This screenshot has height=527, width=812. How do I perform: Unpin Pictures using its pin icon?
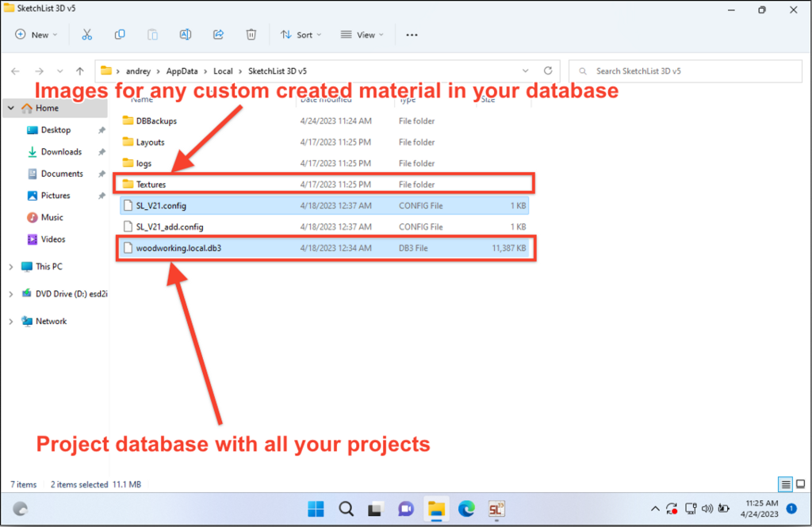click(102, 195)
